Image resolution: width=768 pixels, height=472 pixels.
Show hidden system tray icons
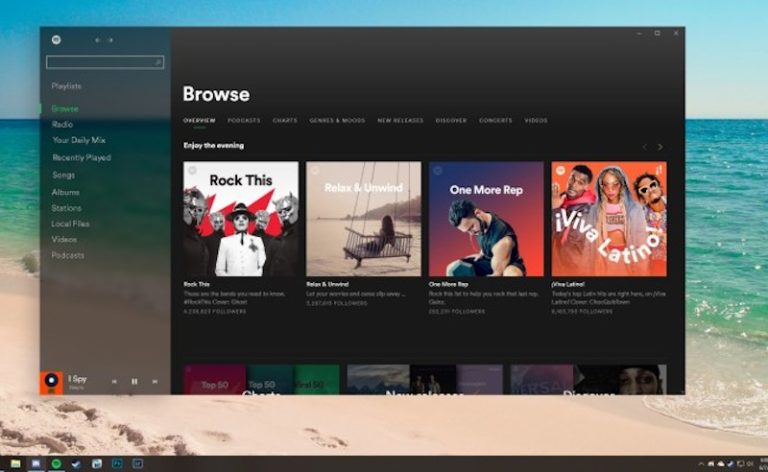pyautogui.click(x=701, y=464)
